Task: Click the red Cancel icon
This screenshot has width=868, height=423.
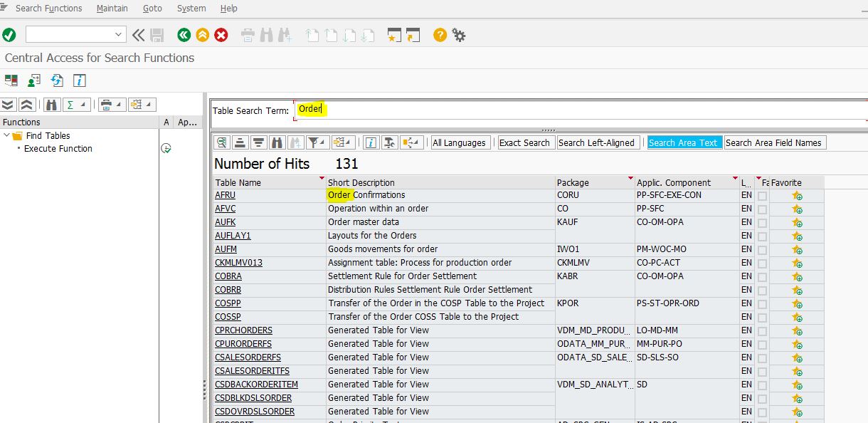Action: [221, 35]
